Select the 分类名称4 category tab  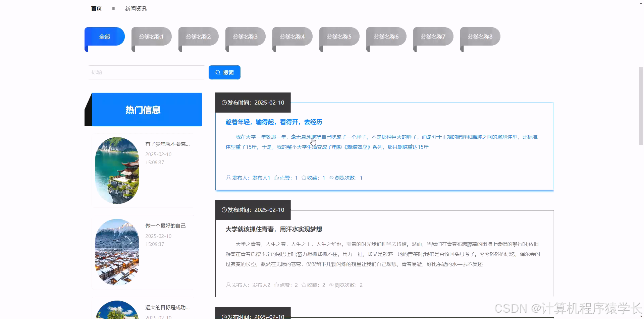click(x=292, y=37)
